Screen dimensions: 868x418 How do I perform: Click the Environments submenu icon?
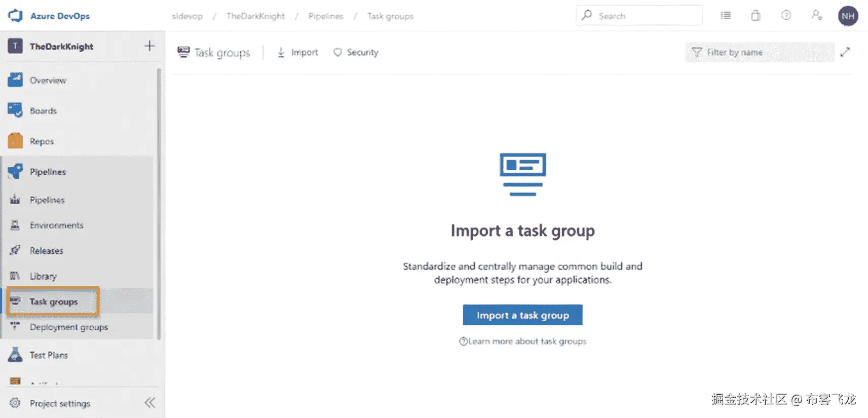click(15, 225)
